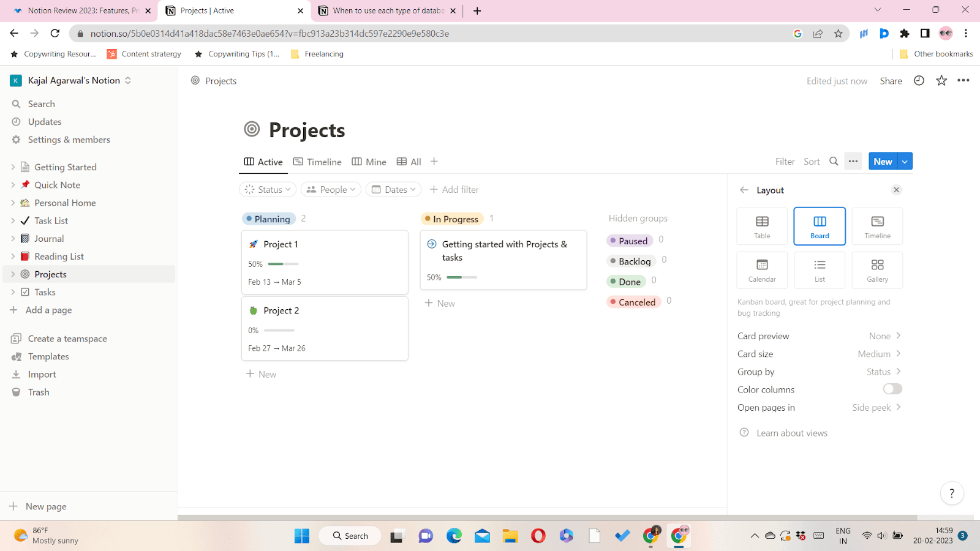This screenshot has height=551, width=980.
Task: Close the Layout panel
Action: pos(896,190)
